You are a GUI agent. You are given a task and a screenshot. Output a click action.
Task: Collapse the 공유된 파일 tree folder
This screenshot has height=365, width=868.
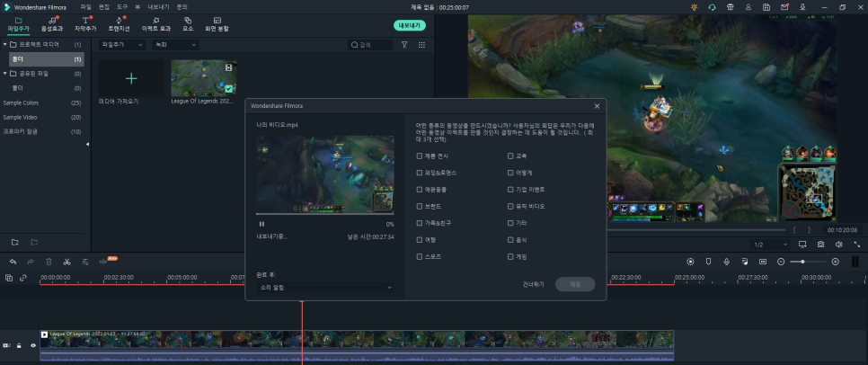[5, 73]
